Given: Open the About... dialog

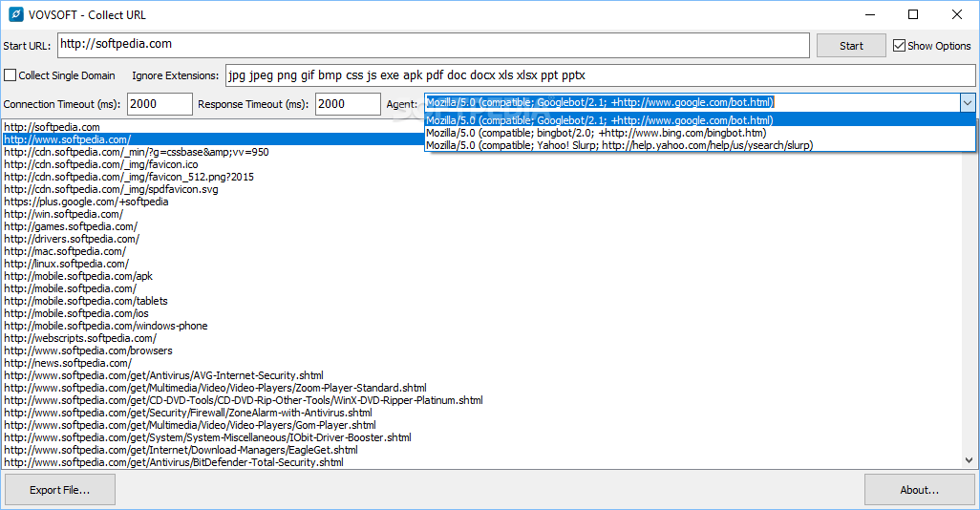Looking at the screenshot, I should pyautogui.click(x=920, y=490).
